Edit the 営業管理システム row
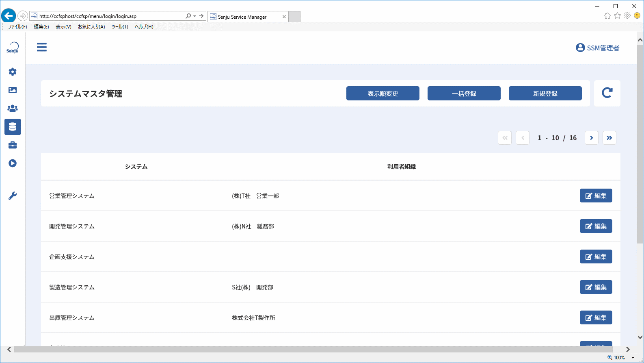Image resolution: width=644 pixels, height=363 pixels. (x=596, y=196)
